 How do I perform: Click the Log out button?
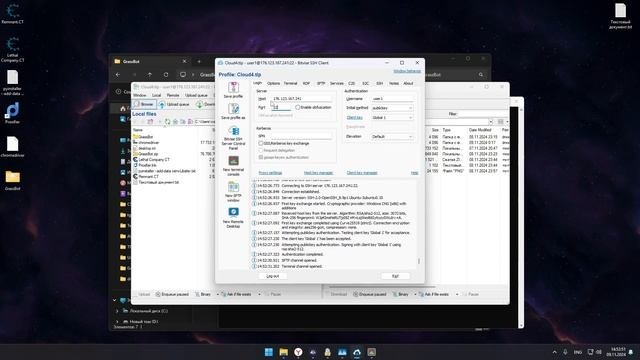[x=273, y=276]
